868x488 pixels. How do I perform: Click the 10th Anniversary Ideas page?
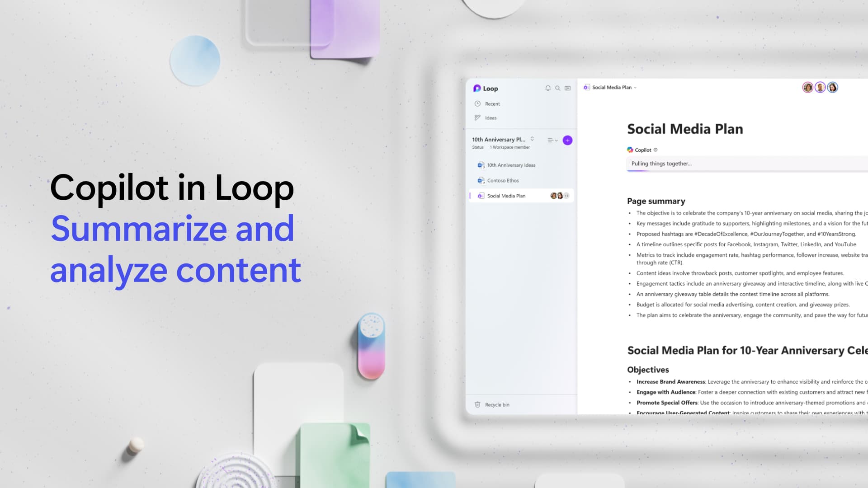pyautogui.click(x=511, y=164)
